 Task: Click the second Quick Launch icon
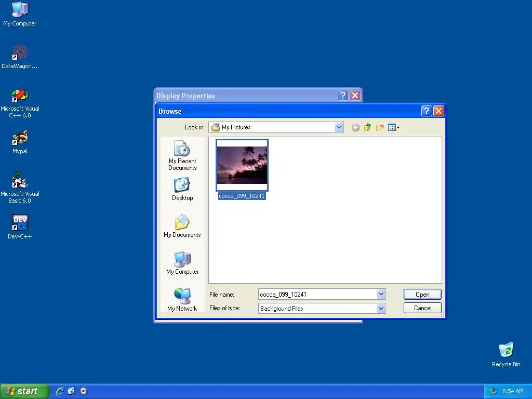click(71, 391)
